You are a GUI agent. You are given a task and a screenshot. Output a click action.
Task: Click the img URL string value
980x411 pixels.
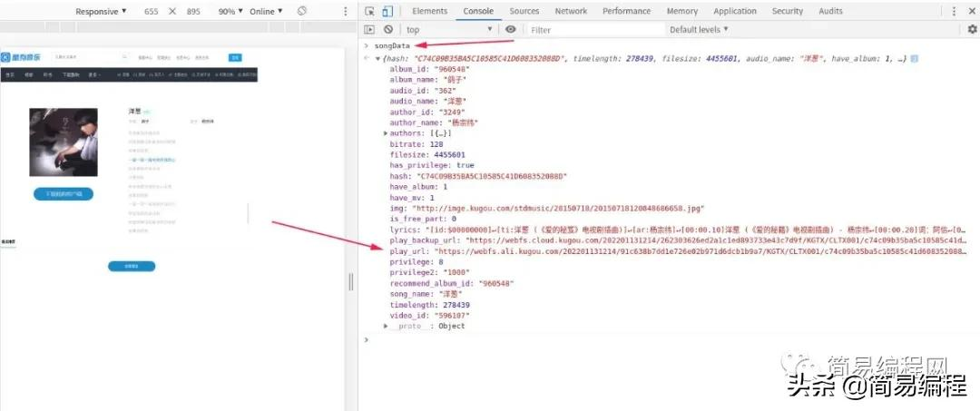point(558,208)
